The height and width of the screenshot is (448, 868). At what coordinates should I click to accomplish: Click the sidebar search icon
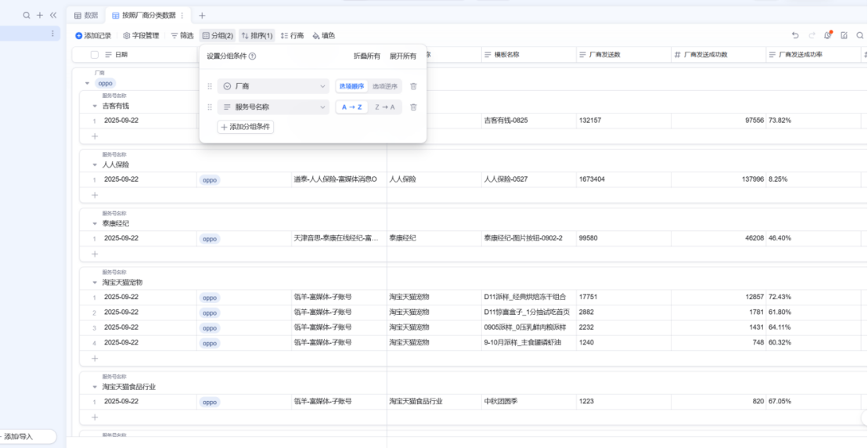pos(27,15)
